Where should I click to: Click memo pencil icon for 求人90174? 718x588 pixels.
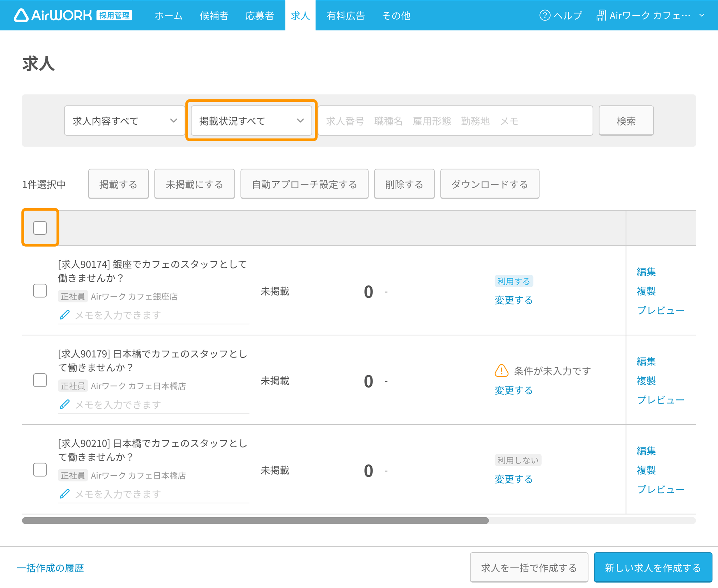65,315
